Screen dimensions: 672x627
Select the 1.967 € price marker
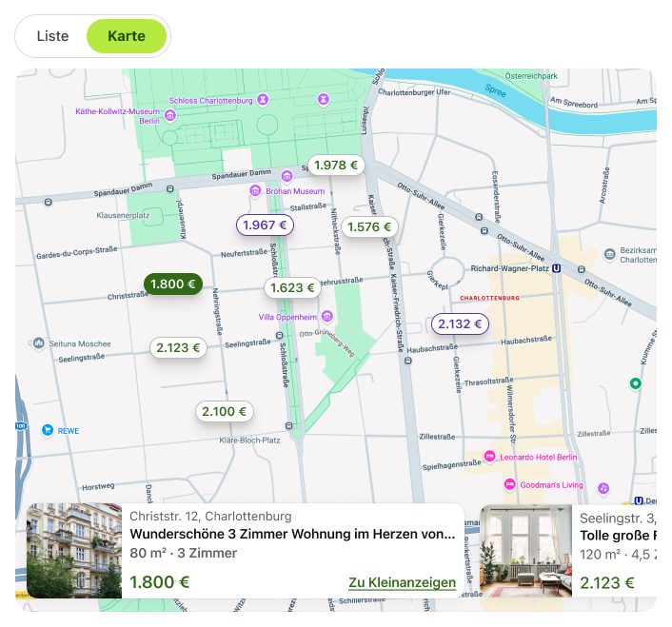(x=265, y=225)
